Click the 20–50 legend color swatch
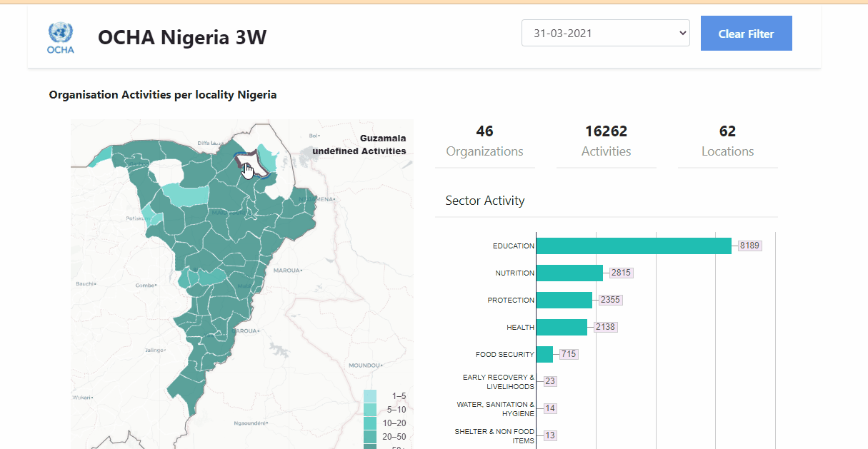 [370, 436]
